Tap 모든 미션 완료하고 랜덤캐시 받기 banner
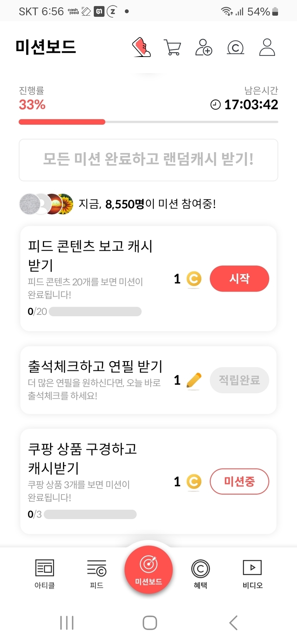Viewport: 297px width, 644px height. [148, 160]
